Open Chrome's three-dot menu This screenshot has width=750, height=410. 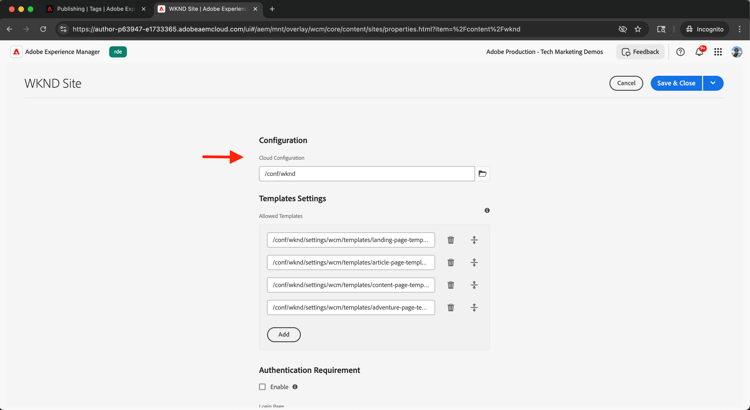click(x=740, y=29)
